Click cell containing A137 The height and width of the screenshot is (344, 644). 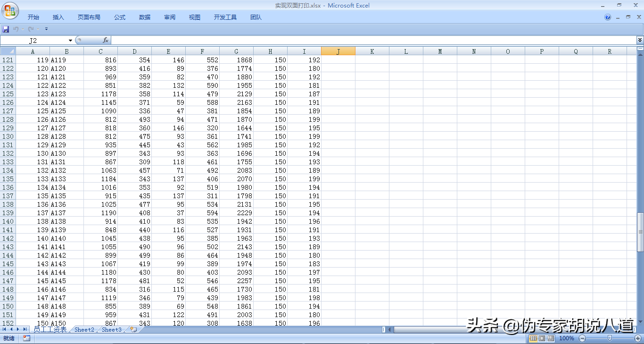point(66,213)
